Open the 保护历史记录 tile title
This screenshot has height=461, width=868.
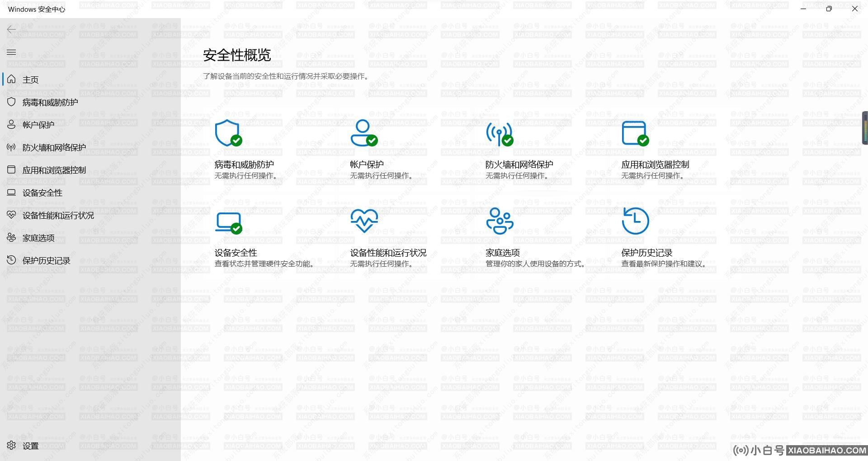(x=647, y=253)
